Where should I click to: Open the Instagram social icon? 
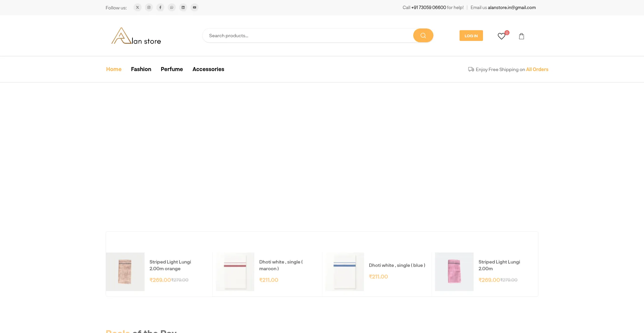(149, 7)
